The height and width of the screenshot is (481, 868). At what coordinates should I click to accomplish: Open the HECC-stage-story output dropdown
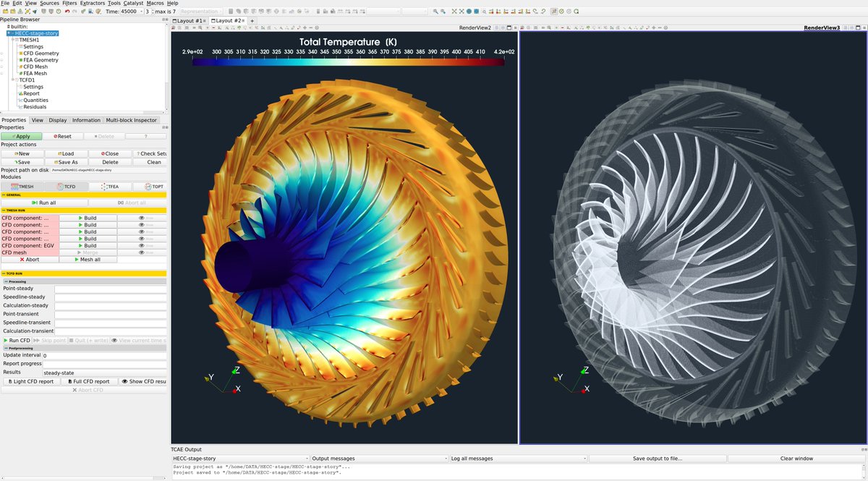[241, 459]
